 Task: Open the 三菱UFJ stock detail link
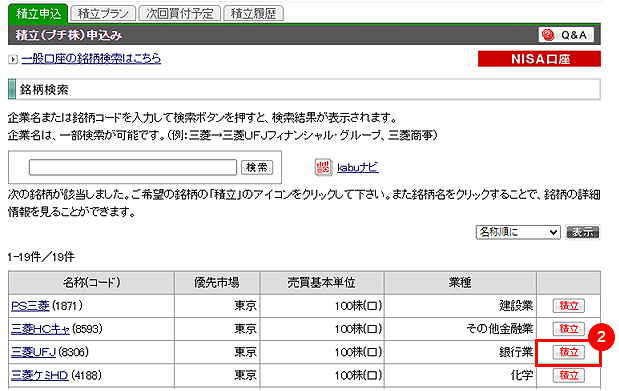pyautogui.click(x=33, y=352)
